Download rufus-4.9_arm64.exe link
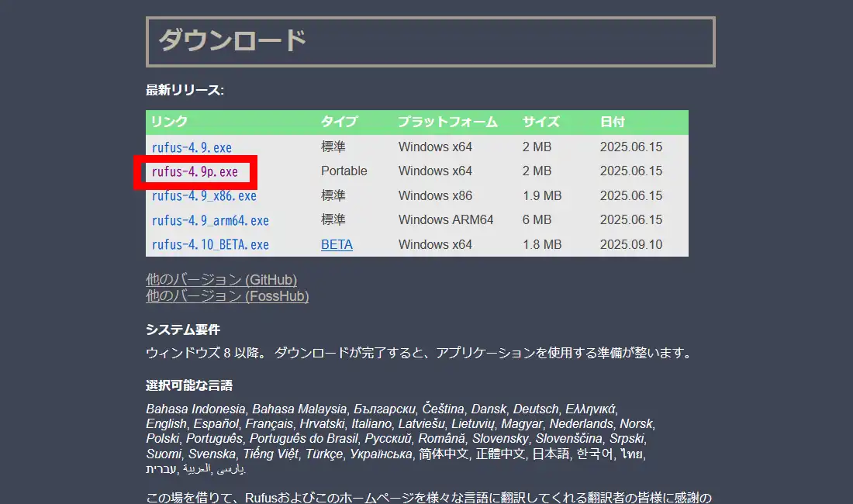Image resolution: width=853 pixels, height=504 pixels. 210,220
